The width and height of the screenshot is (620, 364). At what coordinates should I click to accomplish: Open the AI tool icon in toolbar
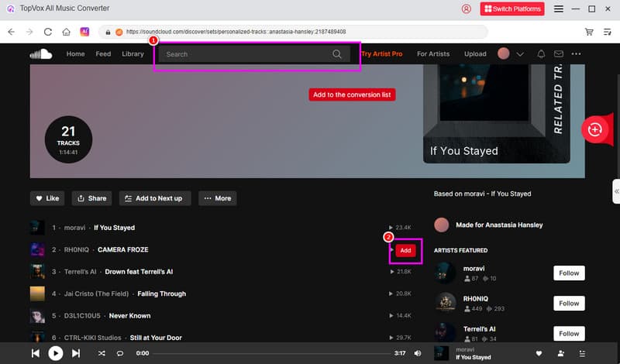84,32
